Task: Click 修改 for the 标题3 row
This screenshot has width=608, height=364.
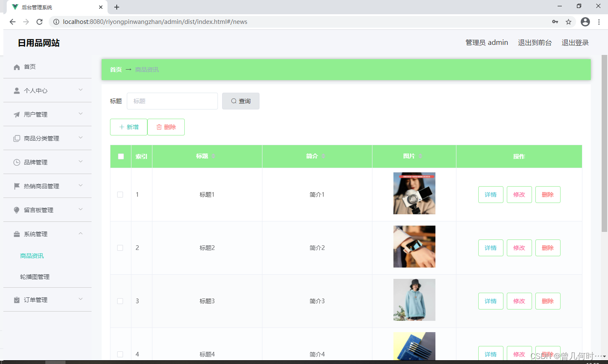Action: [x=519, y=301]
